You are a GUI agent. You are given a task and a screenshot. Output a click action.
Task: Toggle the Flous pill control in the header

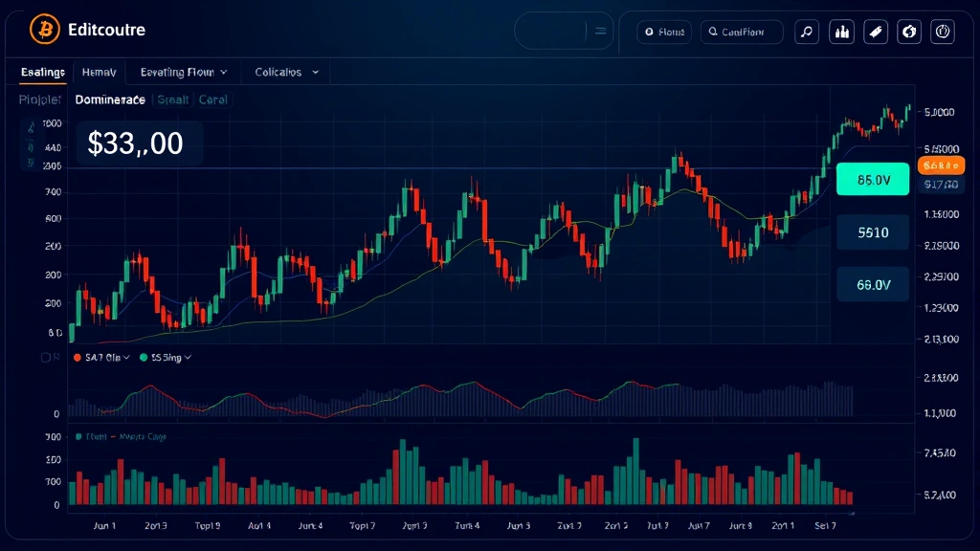point(665,31)
